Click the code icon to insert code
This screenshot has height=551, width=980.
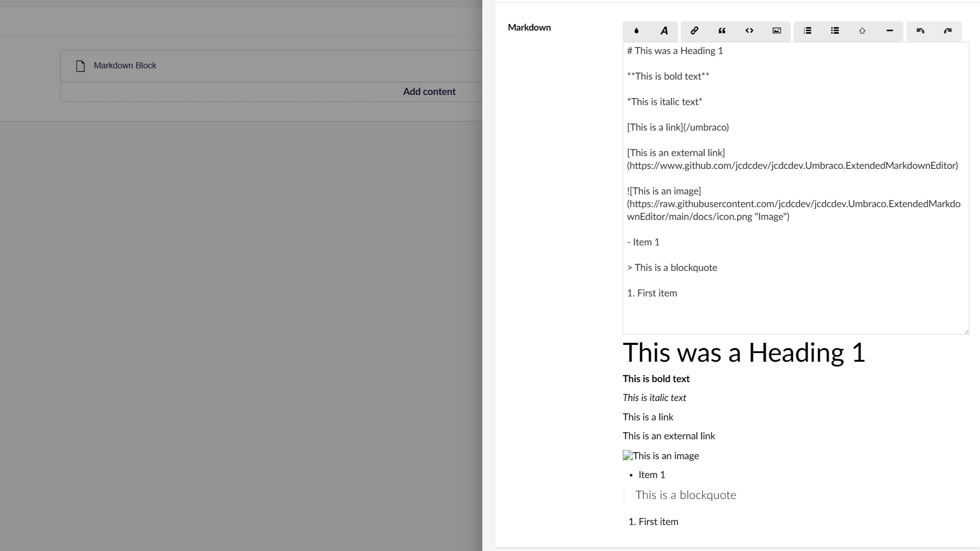click(749, 31)
